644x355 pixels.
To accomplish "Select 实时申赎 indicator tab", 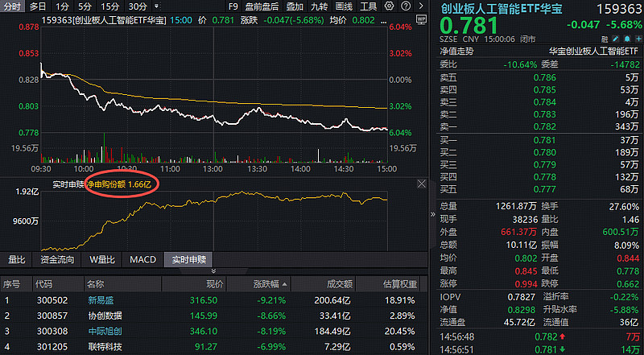I will 188,260.
